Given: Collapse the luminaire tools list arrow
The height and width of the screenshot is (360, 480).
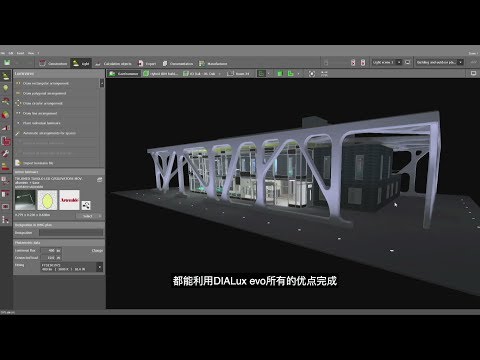Looking at the screenshot, I should pyautogui.click(x=102, y=83).
